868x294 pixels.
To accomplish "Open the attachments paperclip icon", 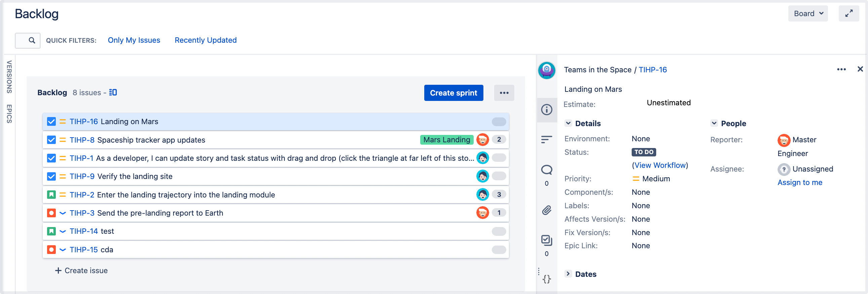I will coord(546,210).
